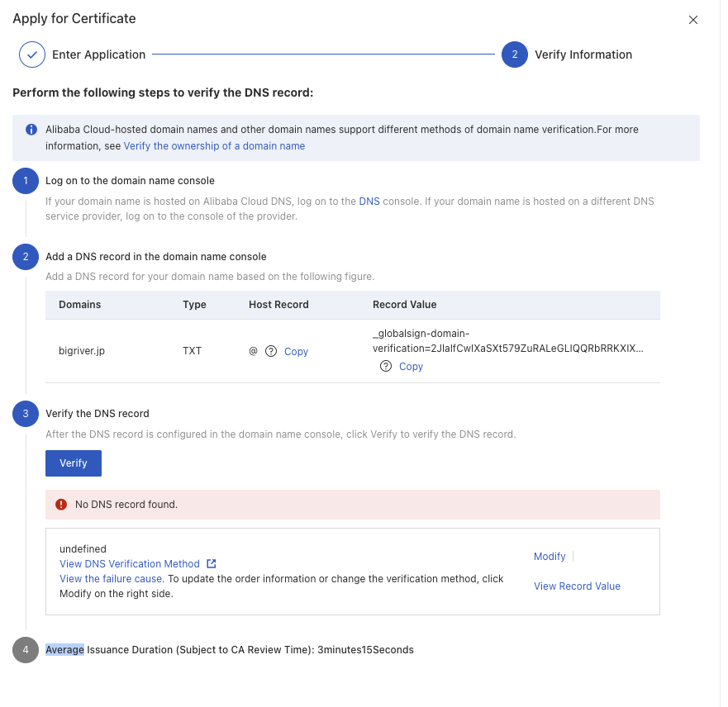Copy the globalsign record value
728x707 pixels.
click(x=411, y=367)
